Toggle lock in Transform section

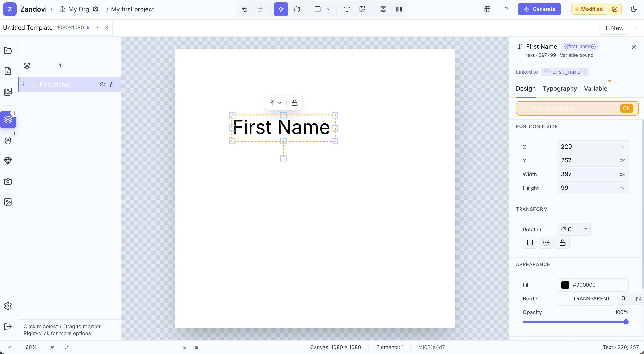tap(563, 243)
